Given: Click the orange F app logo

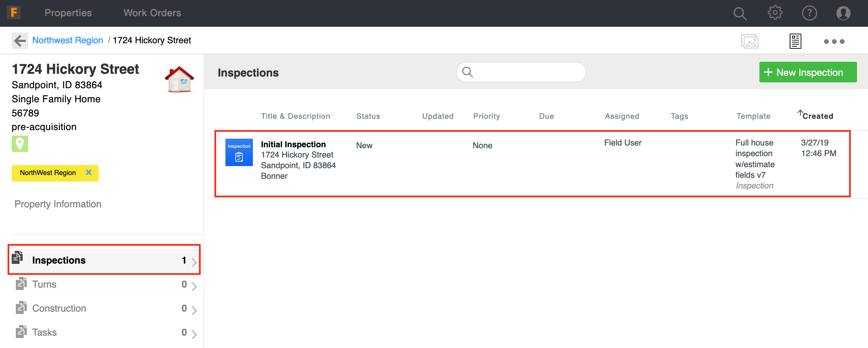Looking at the screenshot, I should [14, 13].
